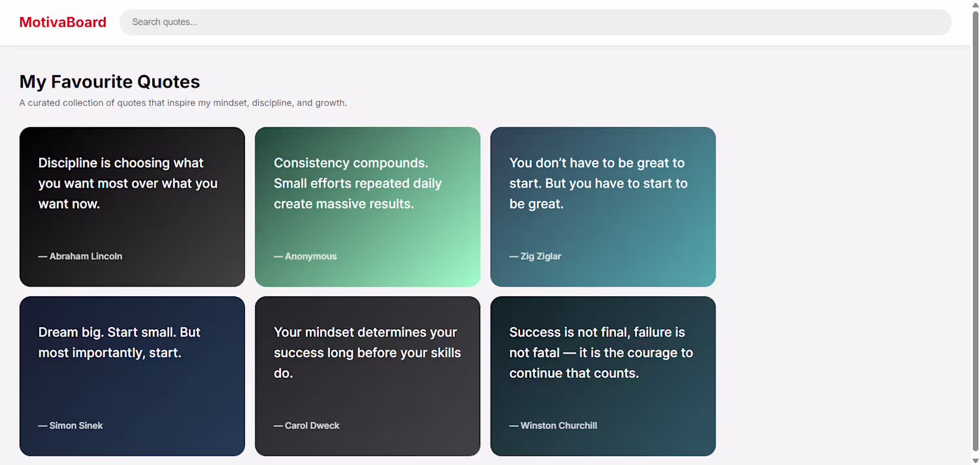This screenshot has width=980, height=465.
Task: Select the "You don't have to be great" quote
Action: click(x=598, y=183)
